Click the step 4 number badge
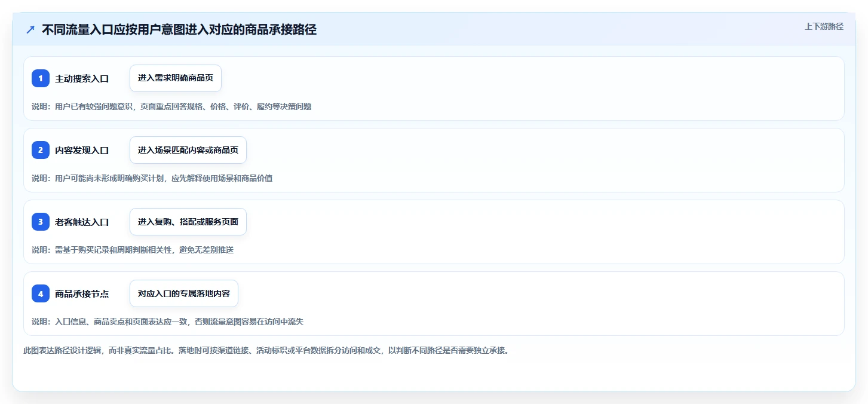The height and width of the screenshot is (404, 868). point(41,293)
